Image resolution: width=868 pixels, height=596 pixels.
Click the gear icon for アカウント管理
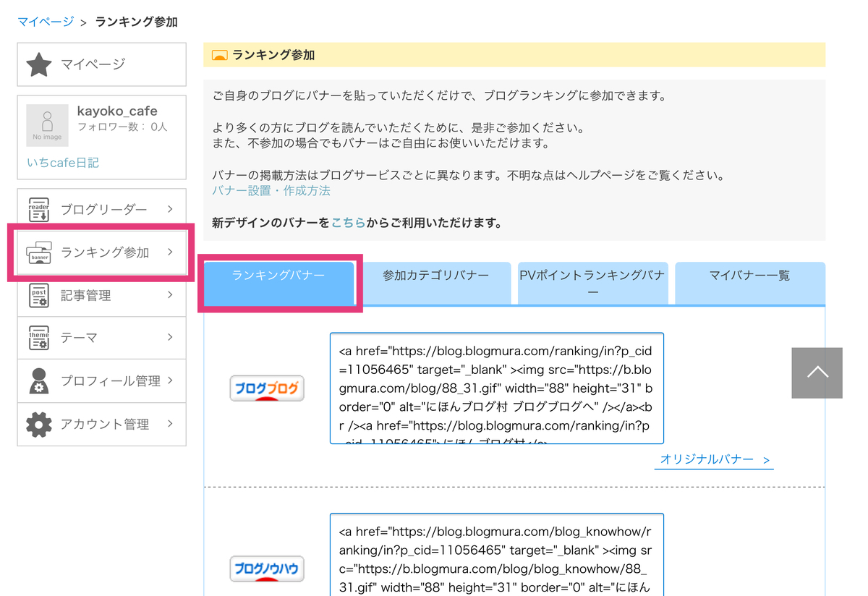point(39,424)
